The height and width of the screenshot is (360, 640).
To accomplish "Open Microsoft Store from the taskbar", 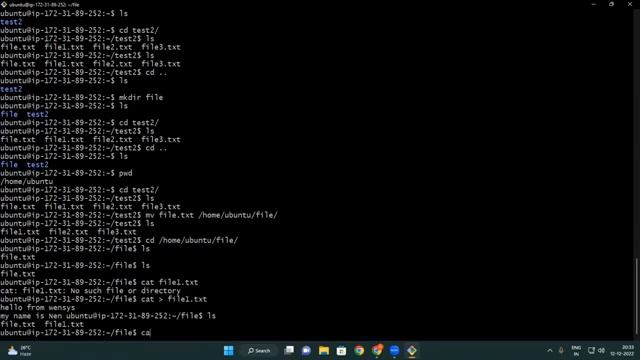I will pos(342,350).
